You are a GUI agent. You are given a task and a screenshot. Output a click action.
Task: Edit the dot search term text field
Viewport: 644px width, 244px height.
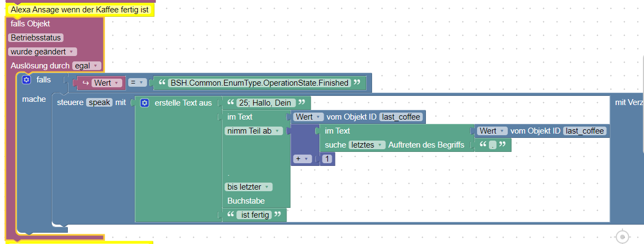pos(493,145)
